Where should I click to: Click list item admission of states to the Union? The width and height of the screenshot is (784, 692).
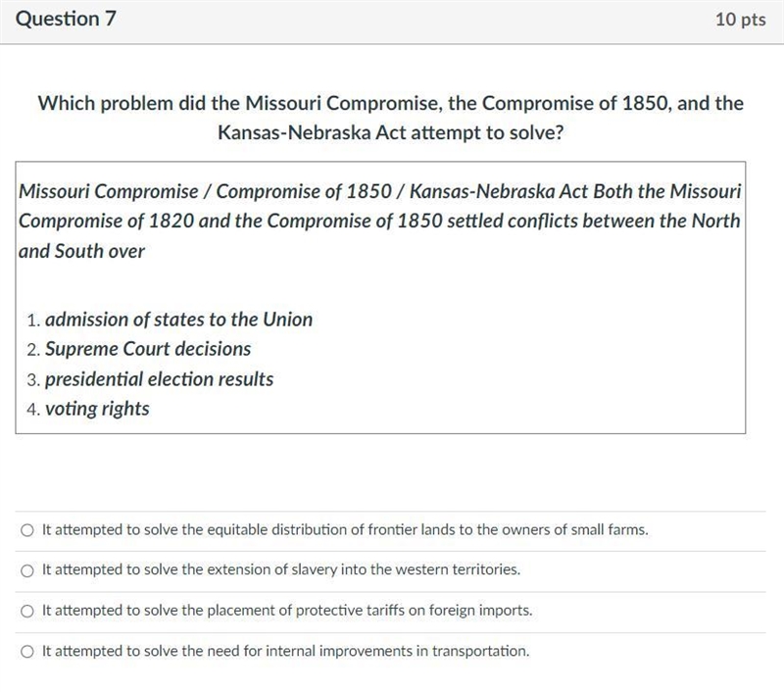178,320
